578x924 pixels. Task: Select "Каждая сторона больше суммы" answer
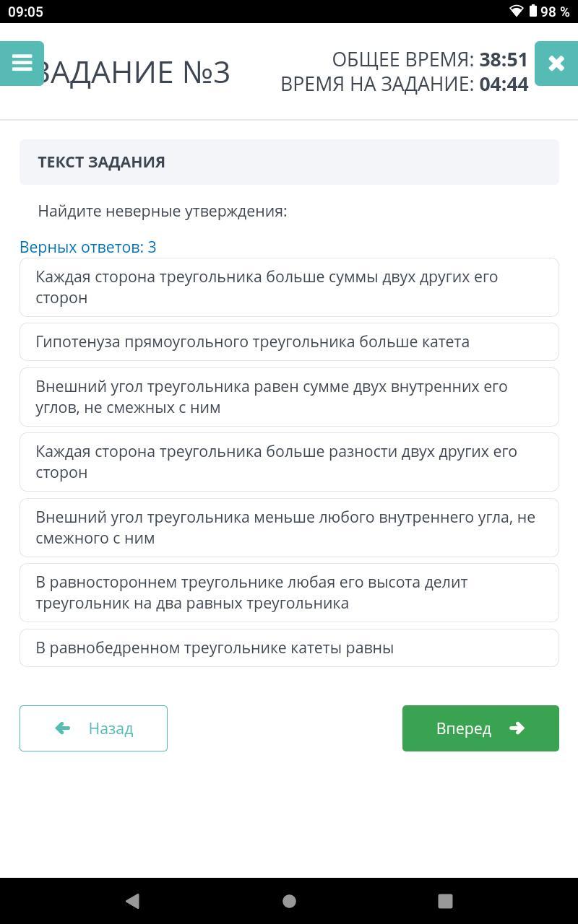point(289,287)
